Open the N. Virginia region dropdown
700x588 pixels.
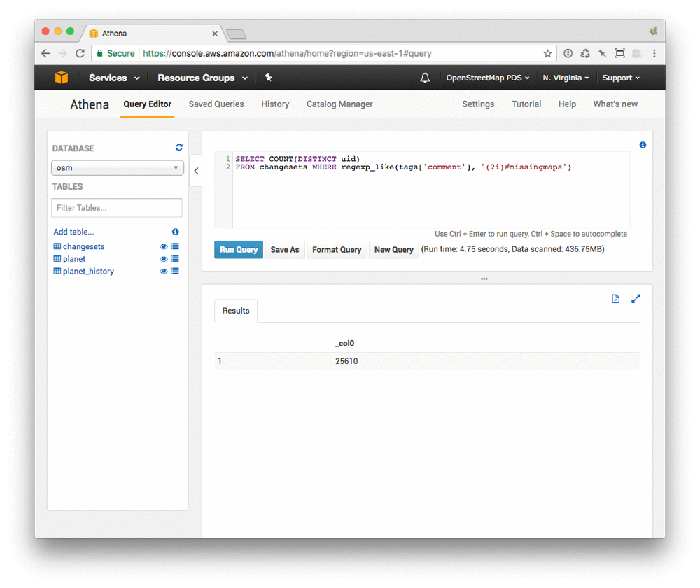[x=566, y=78]
